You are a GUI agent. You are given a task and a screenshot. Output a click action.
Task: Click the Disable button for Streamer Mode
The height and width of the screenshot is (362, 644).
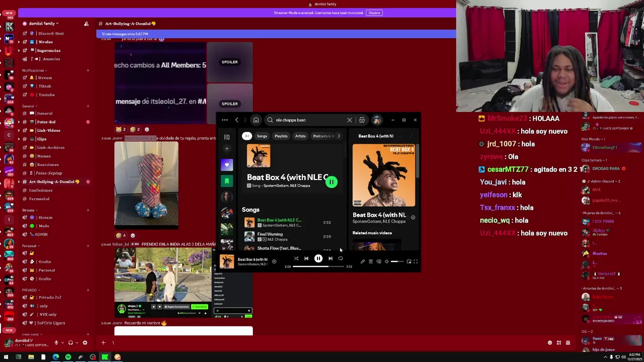point(374,13)
